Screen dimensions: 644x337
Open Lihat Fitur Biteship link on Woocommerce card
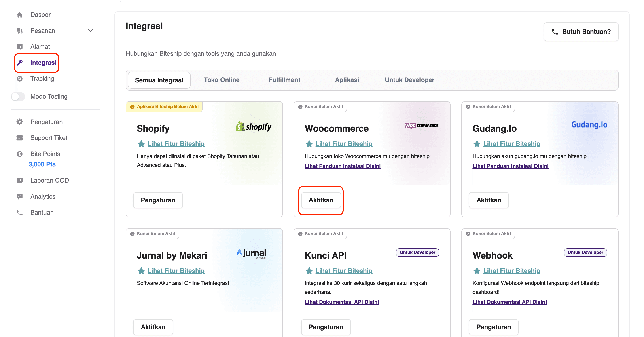point(343,144)
